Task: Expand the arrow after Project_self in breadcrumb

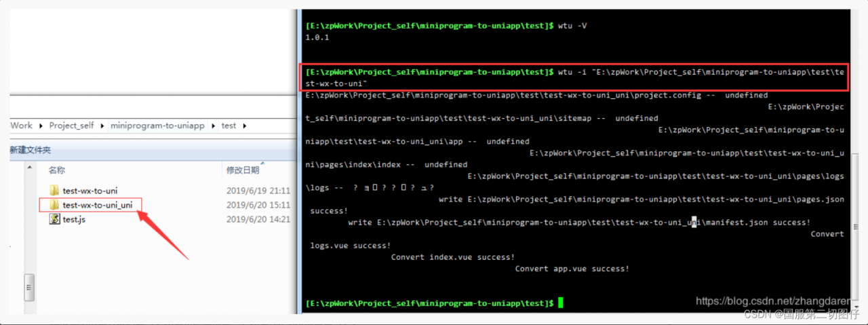Action: (x=102, y=126)
